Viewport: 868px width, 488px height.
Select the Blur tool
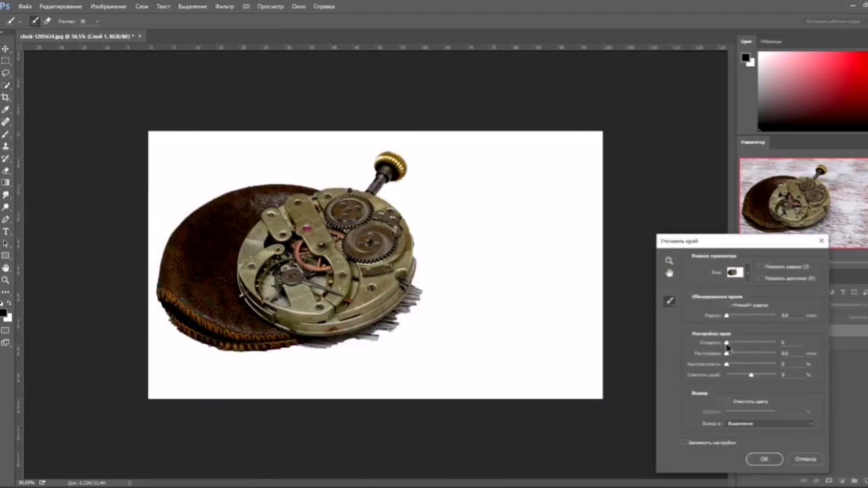[x=5, y=195]
